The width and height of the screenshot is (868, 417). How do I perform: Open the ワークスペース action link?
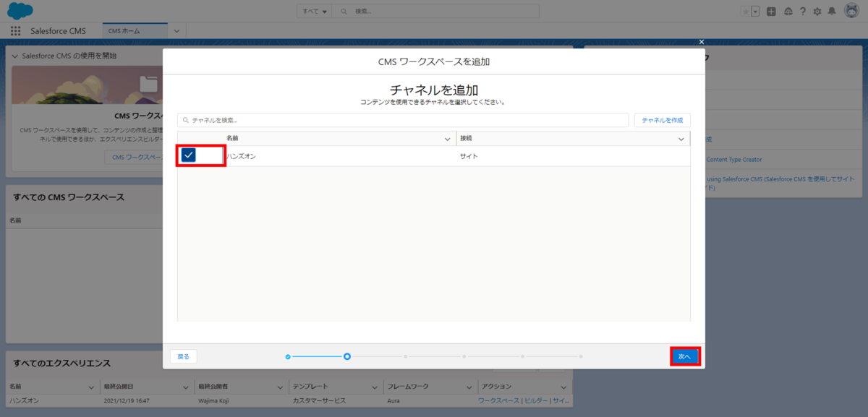click(498, 400)
